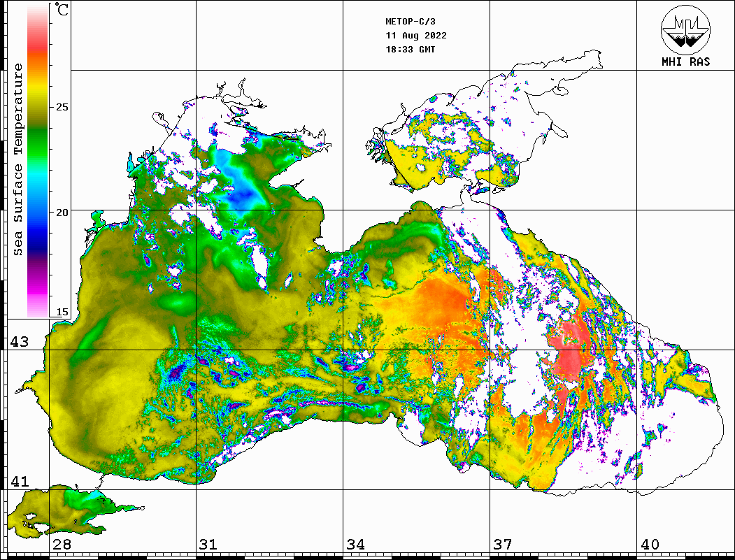Screen dimensions: 735x560
Task: Click the longitude label 40
Action: [x=650, y=545]
